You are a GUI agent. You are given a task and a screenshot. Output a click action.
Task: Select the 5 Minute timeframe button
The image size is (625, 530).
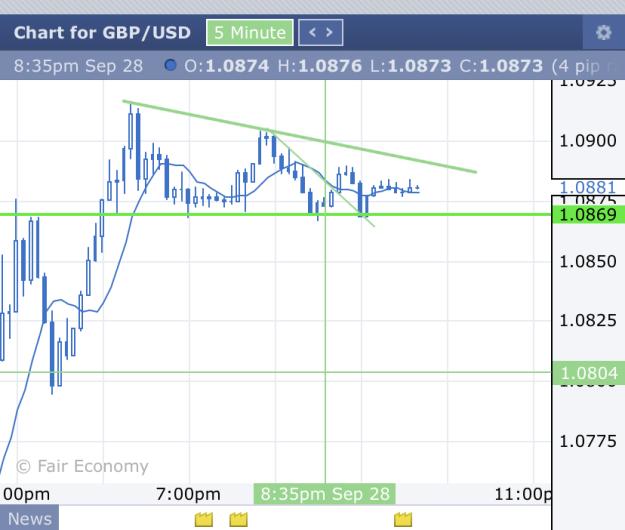coord(250,32)
